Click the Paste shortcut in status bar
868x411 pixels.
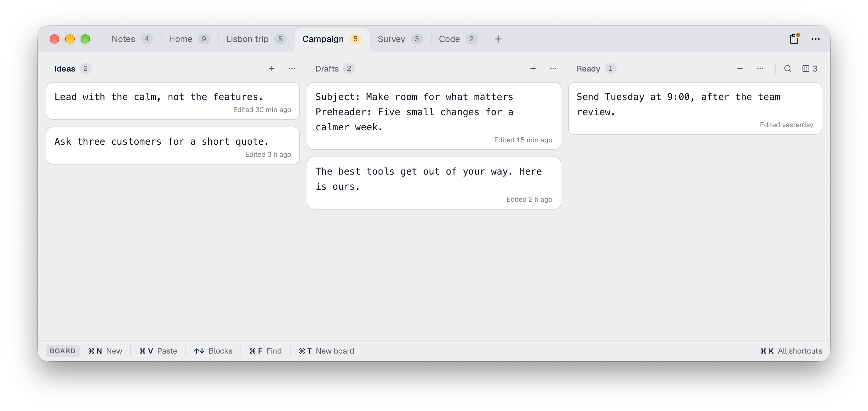pyautogui.click(x=158, y=351)
